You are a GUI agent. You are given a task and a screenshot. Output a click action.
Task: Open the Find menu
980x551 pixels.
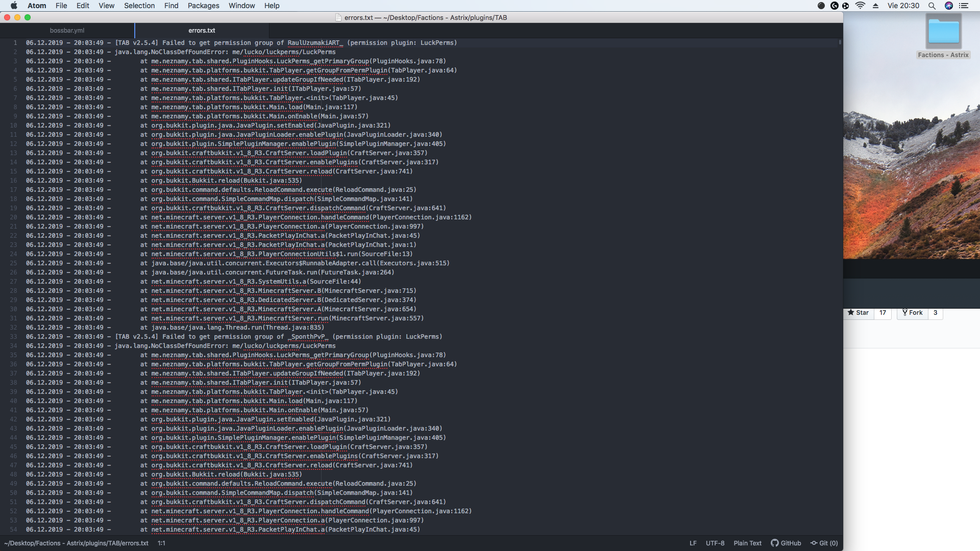171,6
